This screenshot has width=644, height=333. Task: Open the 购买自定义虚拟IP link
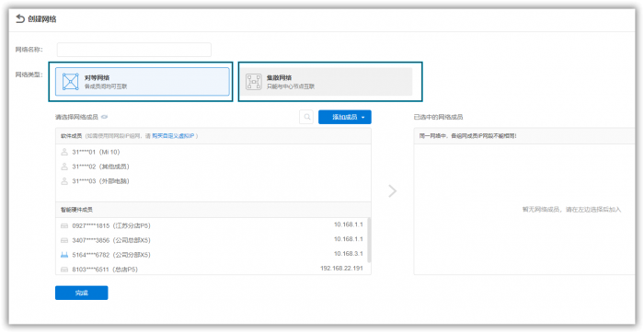tap(173, 136)
